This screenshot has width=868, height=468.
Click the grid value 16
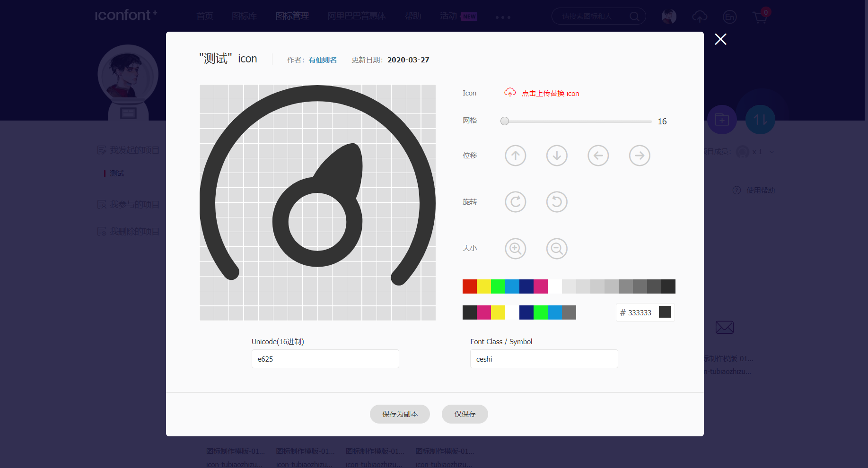tap(662, 121)
